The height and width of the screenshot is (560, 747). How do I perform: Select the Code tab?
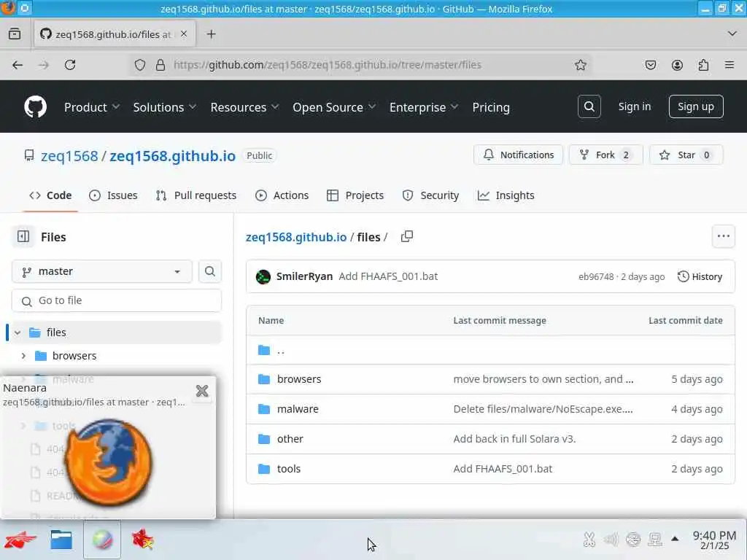click(50, 195)
